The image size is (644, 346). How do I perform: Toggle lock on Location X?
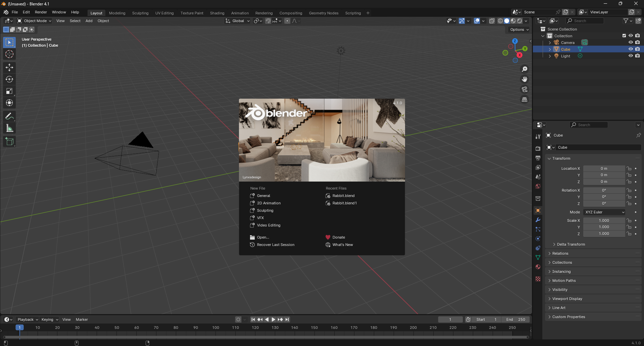629,168
